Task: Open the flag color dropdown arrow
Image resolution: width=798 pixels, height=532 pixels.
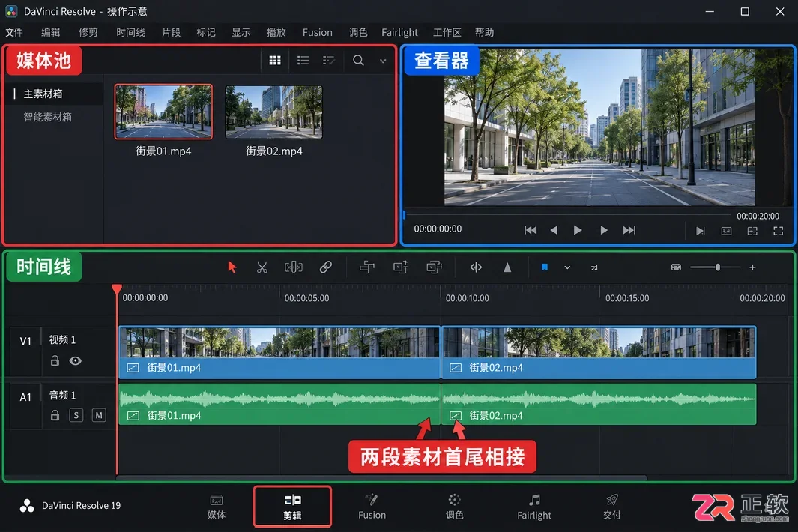Action: click(x=567, y=267)
